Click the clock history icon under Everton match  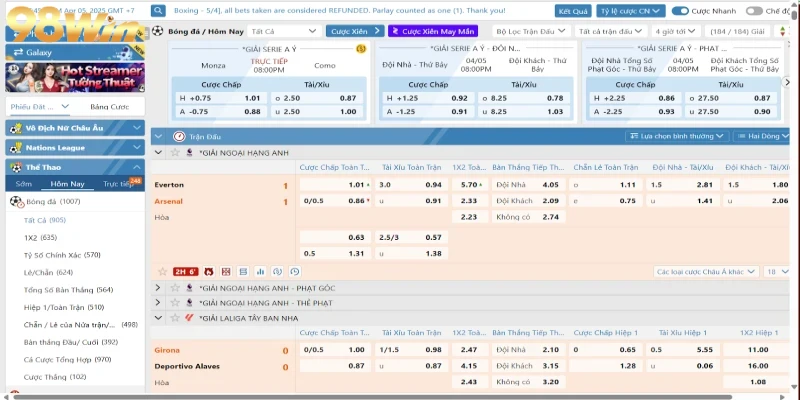point(294,271)
